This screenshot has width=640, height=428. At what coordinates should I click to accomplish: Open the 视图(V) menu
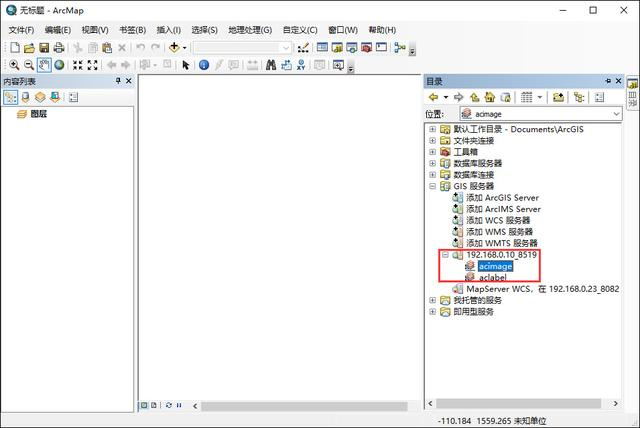click(95, 30)
